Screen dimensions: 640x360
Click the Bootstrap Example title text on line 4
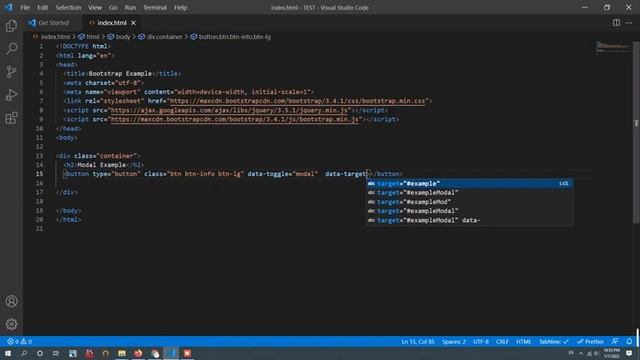click(x=120, y=74)
